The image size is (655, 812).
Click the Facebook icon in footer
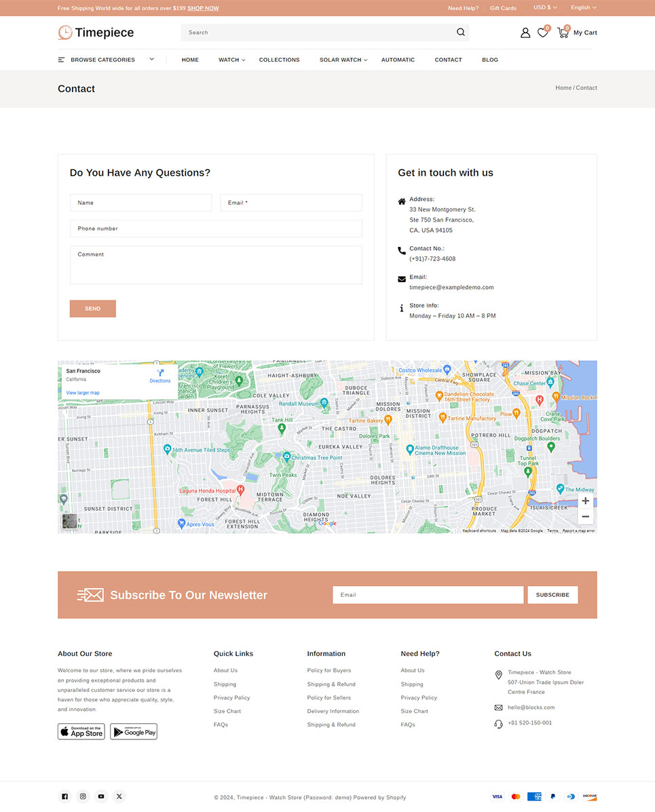pos(65,796)
